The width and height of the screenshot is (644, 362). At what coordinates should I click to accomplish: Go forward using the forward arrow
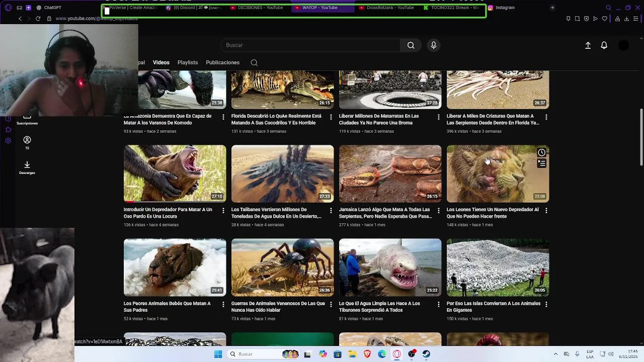(29, 19)
